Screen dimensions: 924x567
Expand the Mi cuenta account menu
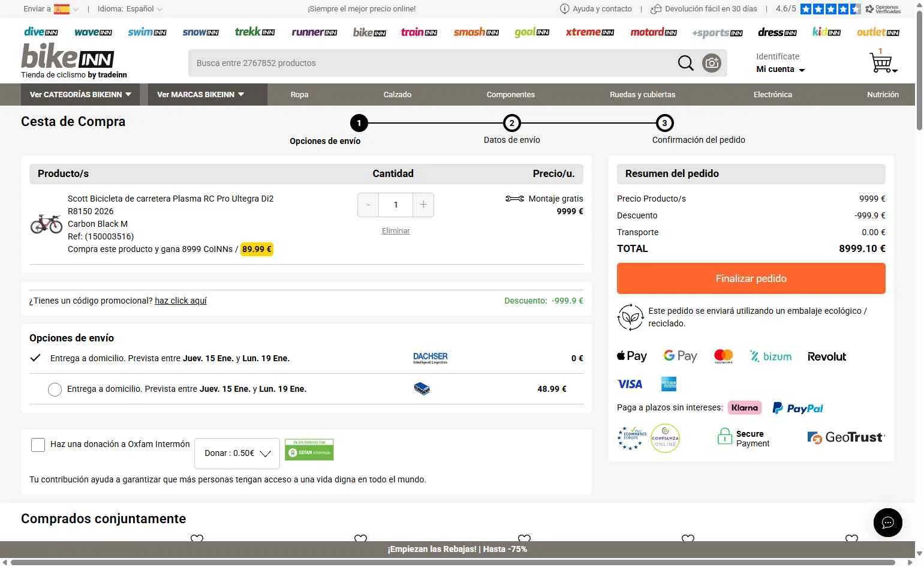[x=780, y=69]
